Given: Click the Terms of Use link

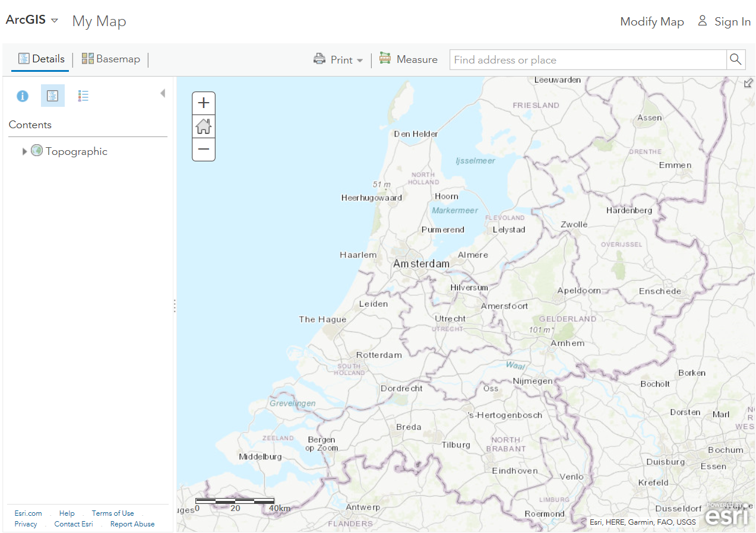Looking at the screenshot, I should pos(112,513).
